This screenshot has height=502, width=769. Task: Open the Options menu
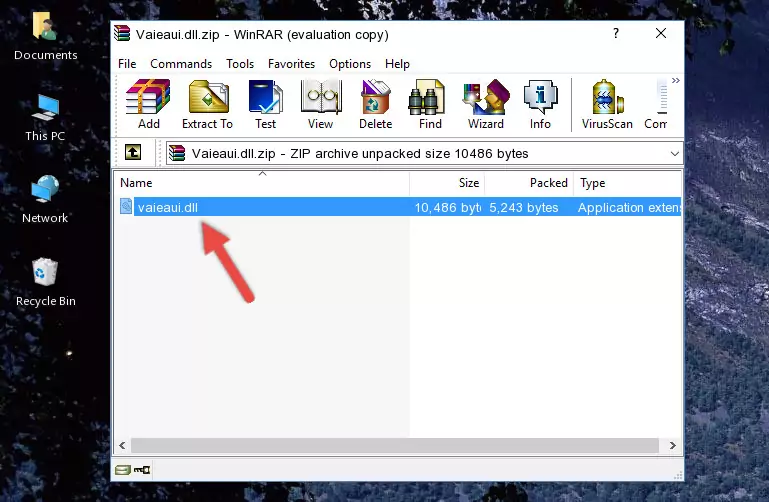coord(350,64)
